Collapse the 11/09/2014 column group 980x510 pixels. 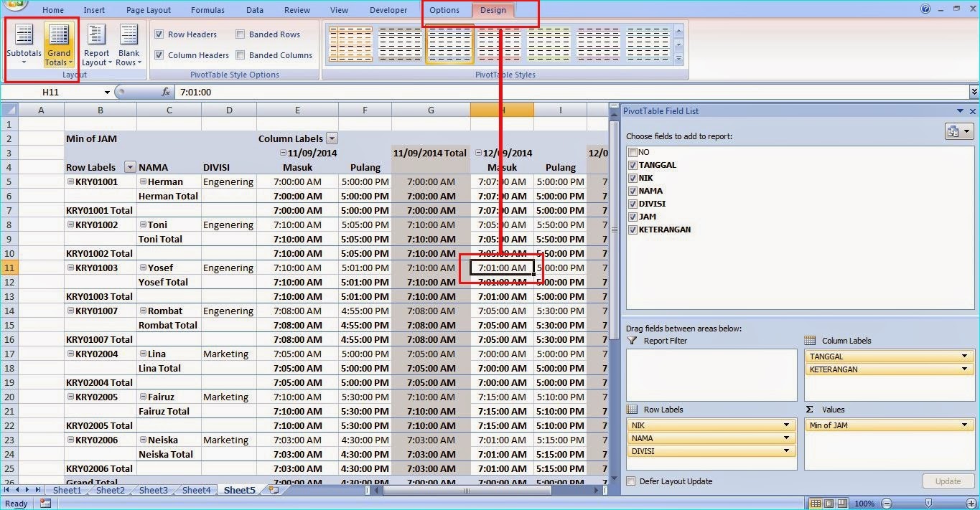pos(281,153)
